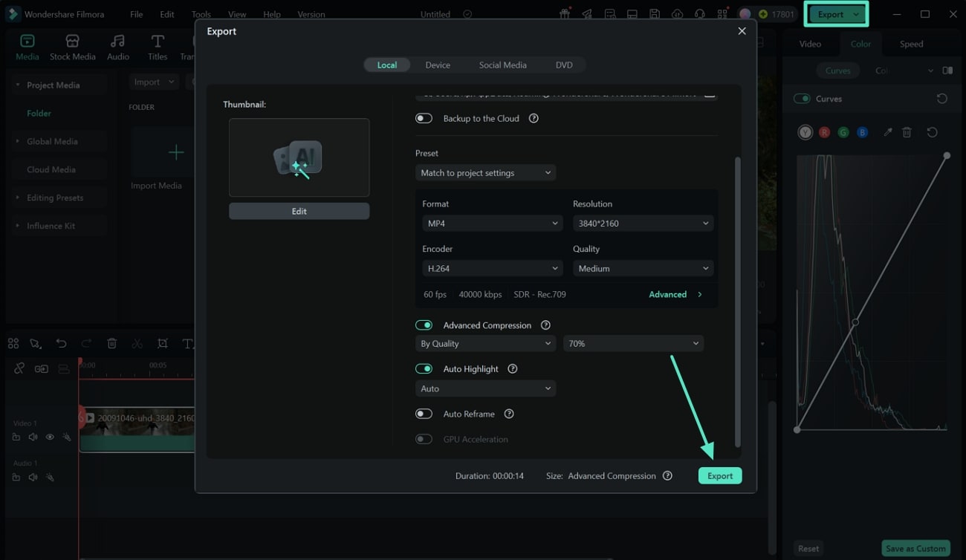Image resolution: width=966 pixels, height=560 pixels.
Task: Select the G green curve channel
Action: coord(843,132)
